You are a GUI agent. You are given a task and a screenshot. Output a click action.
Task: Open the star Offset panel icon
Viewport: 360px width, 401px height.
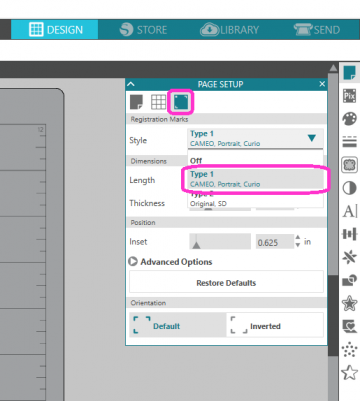click(349, 303)
